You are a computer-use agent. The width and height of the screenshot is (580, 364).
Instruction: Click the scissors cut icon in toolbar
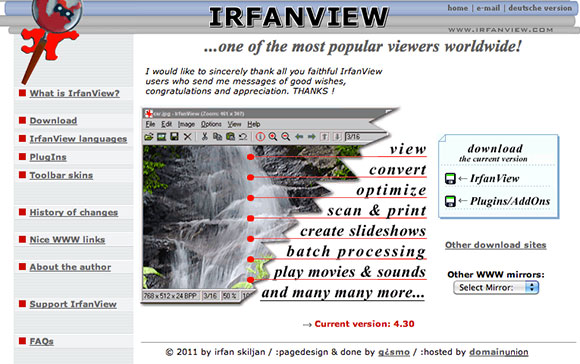(x=204, y=137)
